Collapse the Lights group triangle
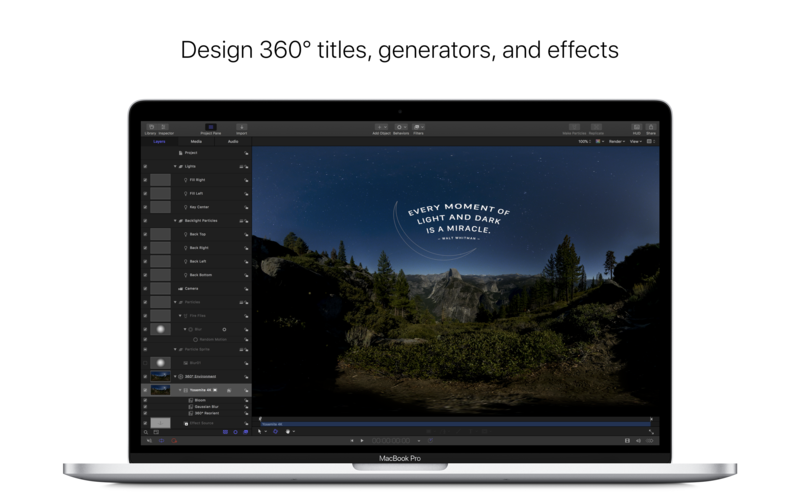Viewport: 800px width, 500px height. [x=174, y=166]
